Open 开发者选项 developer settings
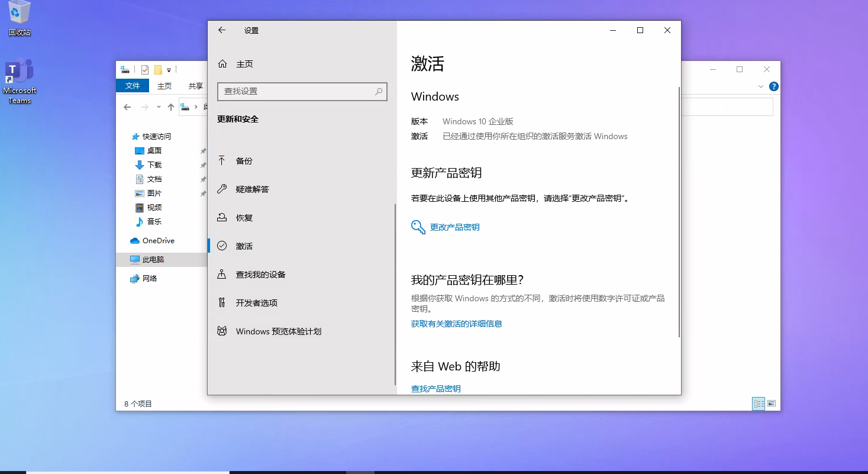The image size is (868, 474). tap(302, 303)
